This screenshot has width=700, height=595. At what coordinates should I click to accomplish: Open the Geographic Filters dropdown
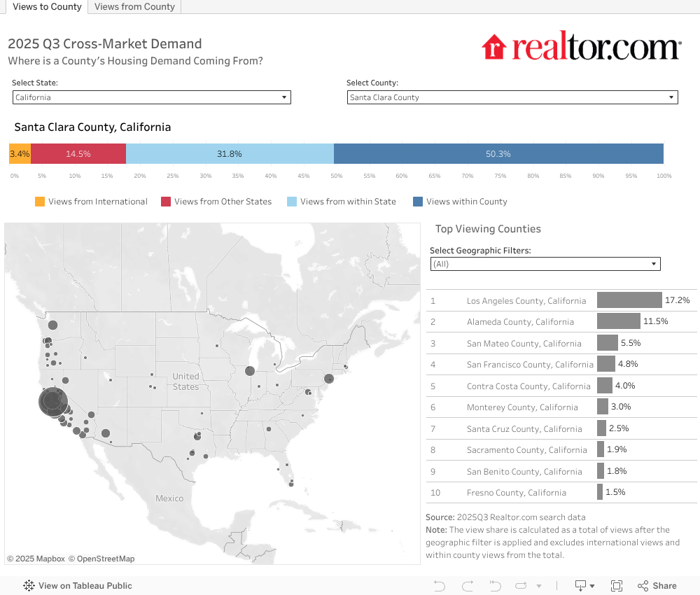click(545, 264)
